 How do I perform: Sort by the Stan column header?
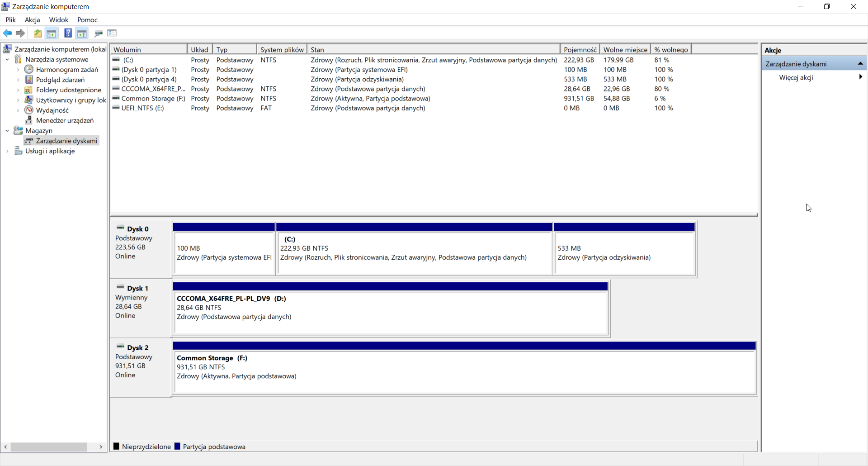point(434,49)
